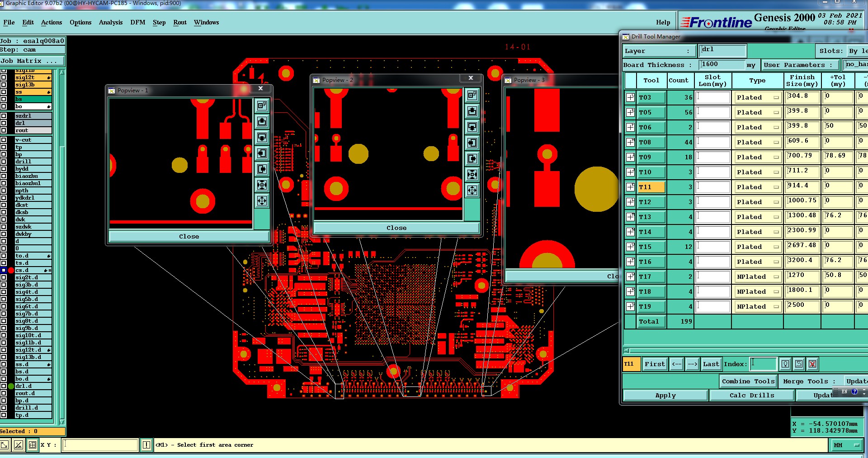
Task: Click the Combine Tools button
Action: 748,381
